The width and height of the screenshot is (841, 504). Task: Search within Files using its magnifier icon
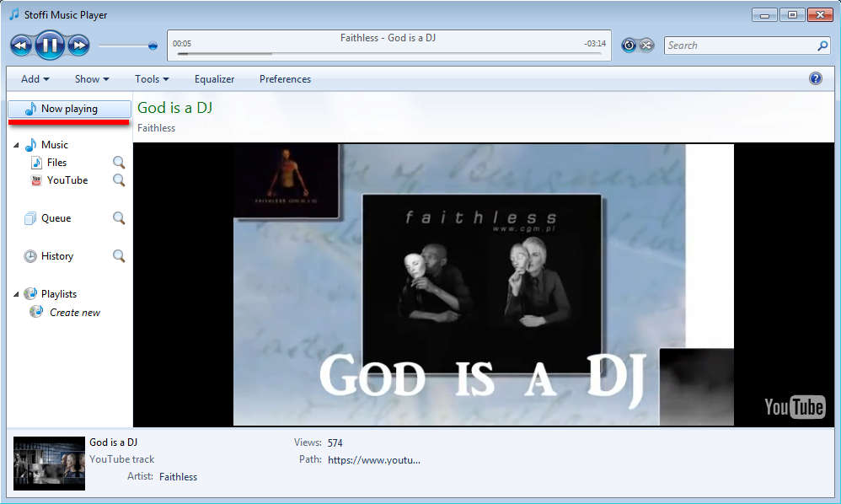point(119,163)
